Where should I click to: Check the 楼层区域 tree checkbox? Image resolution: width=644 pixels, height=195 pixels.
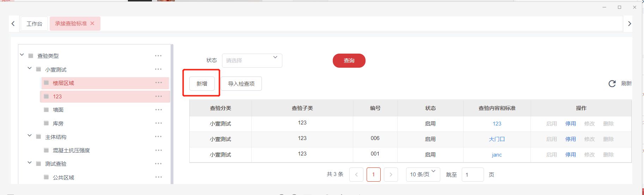coord(46,83)
